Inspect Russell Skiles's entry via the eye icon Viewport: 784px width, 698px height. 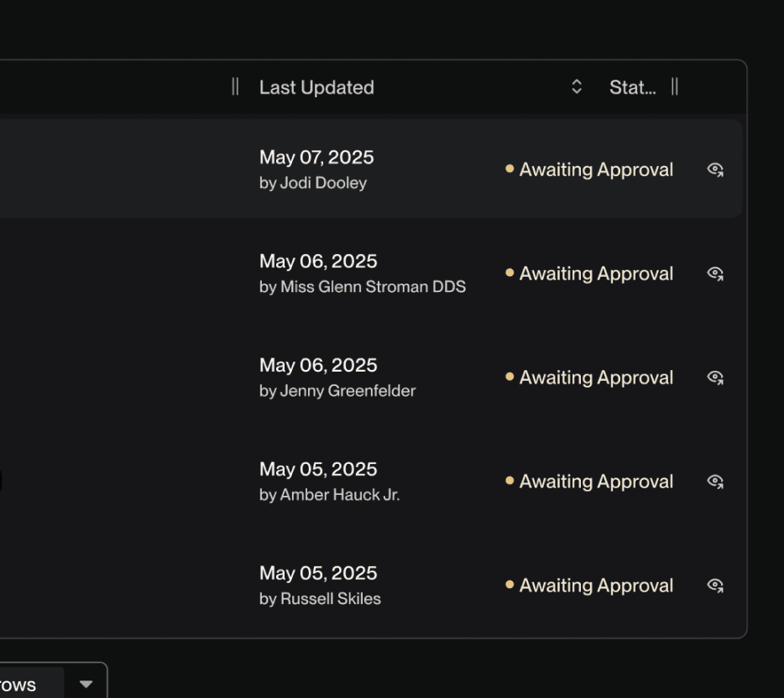(x=715, y=586)
